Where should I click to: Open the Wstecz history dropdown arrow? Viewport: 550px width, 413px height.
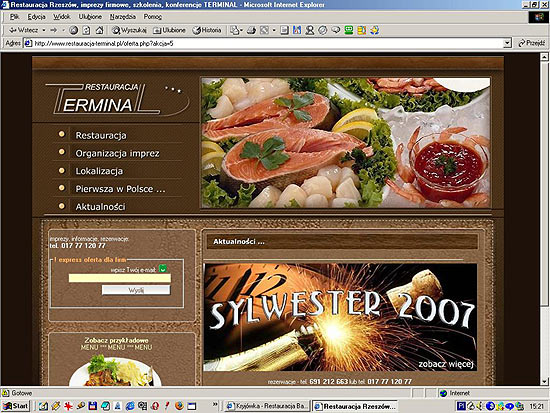click(44, 30)
